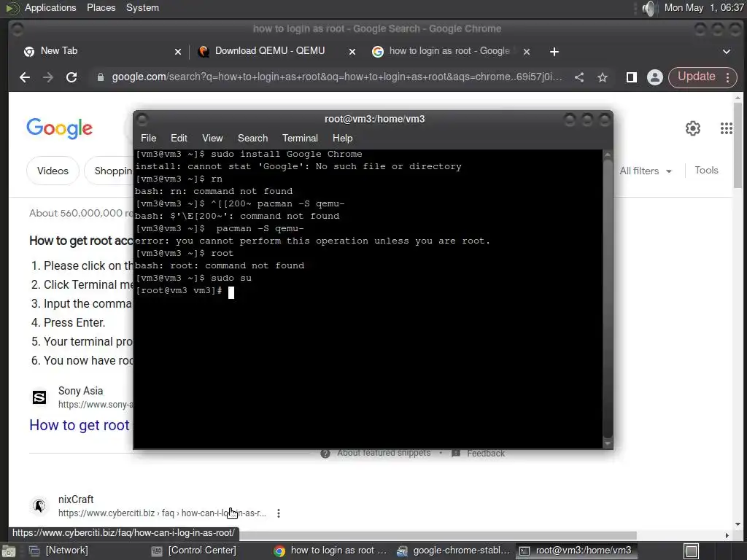The height and width of the screenshot is (560, 747).
Task: Close the how to login as root tab
Action: click(527, 52)
